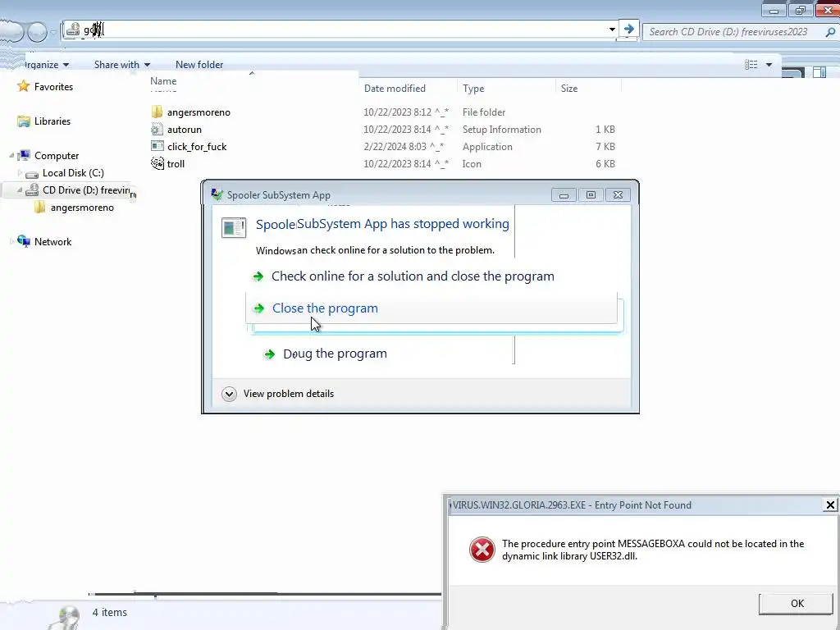Image resolution: width=840 pixels, height=630 pixels.
Task: Select the autorun setup information file icon
Action: point(157,129)
